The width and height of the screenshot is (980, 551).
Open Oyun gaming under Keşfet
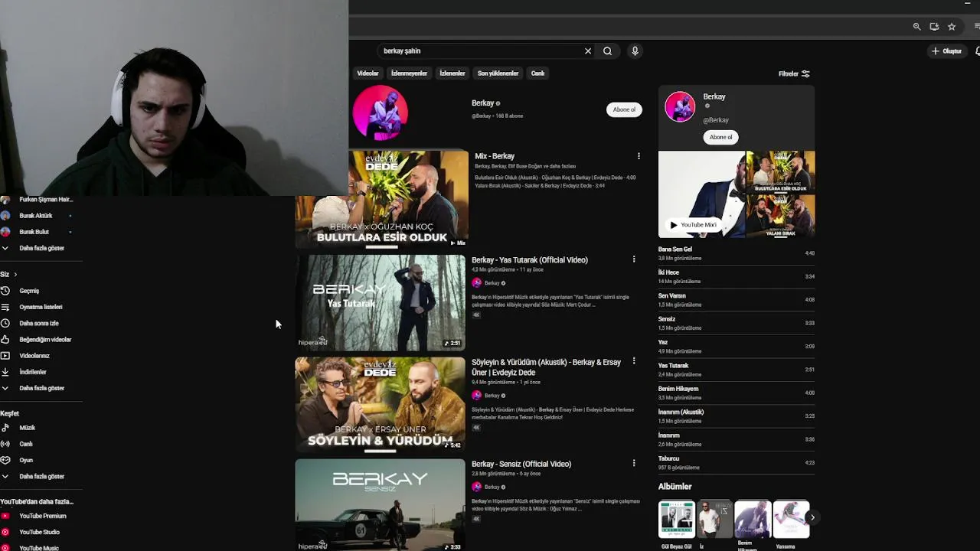click(x=41, y=460)
